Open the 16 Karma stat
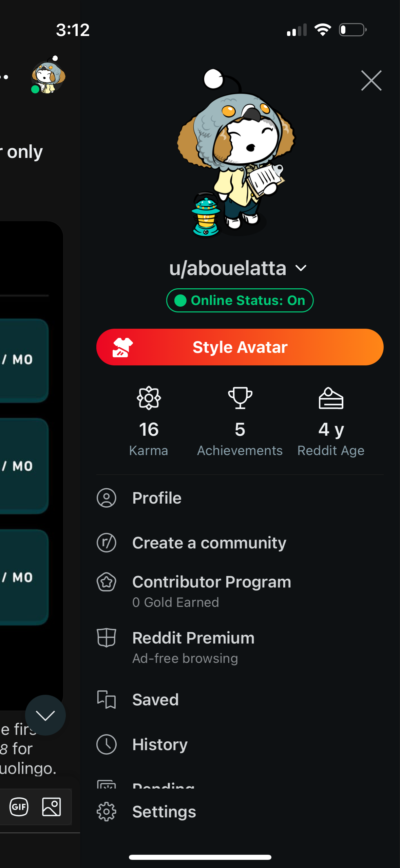This screenshot has height=868, width=400. [149, 422]
